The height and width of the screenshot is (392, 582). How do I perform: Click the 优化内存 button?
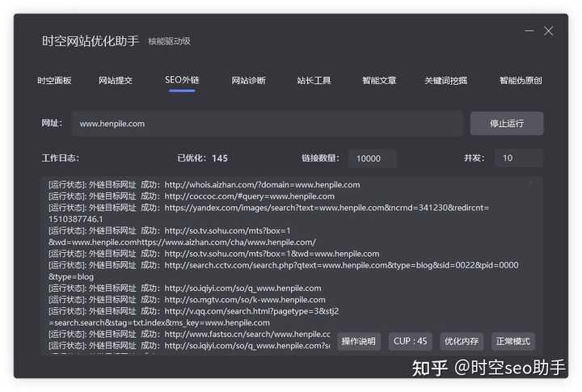click(462, 341)
